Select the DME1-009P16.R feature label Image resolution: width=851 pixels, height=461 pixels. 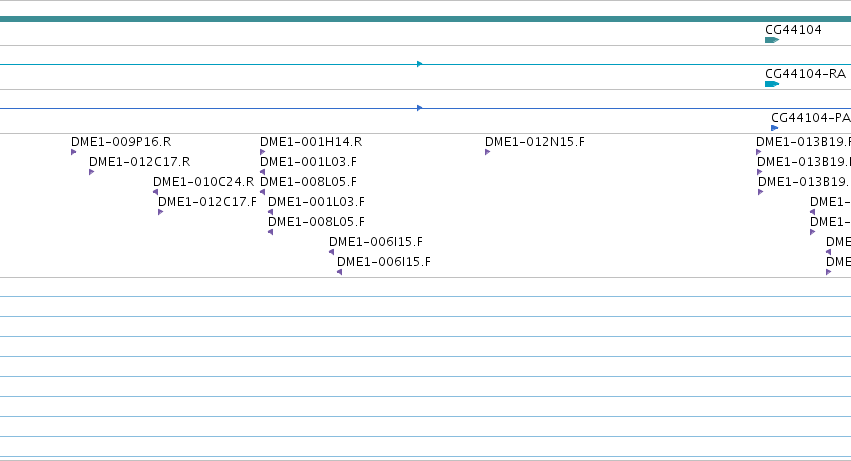click(121, 142)
